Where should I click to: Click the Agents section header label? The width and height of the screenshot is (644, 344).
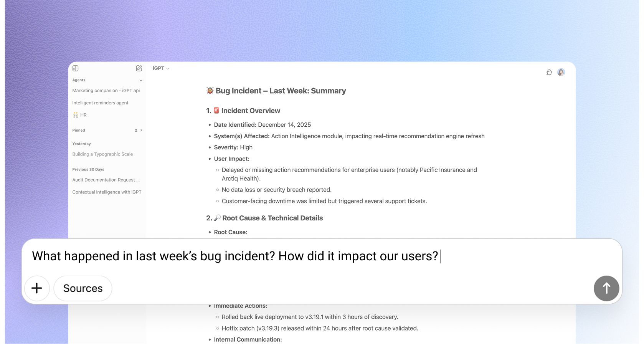pos(79,80)
